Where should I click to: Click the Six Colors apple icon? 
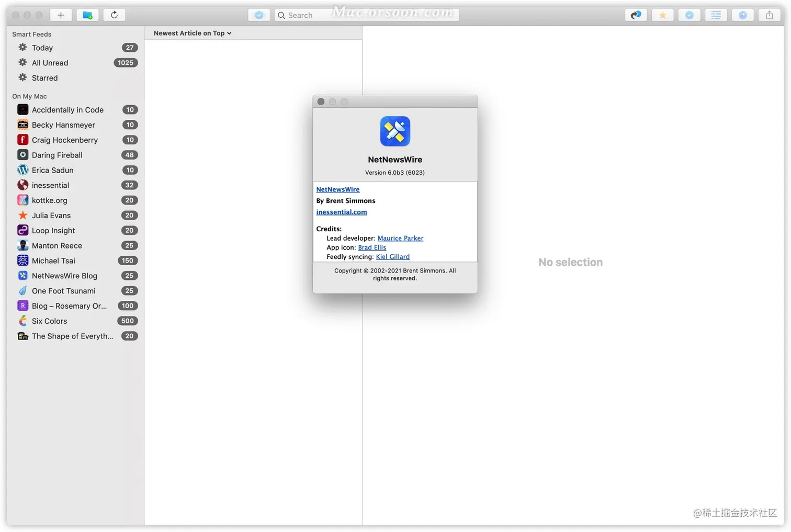(x=23, y=321)
